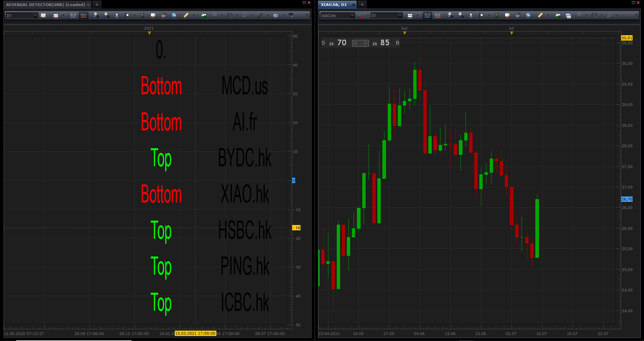Click the XIAO.hk symbol label
This screenshot has width=644, height=341.
tap(245, 194)
